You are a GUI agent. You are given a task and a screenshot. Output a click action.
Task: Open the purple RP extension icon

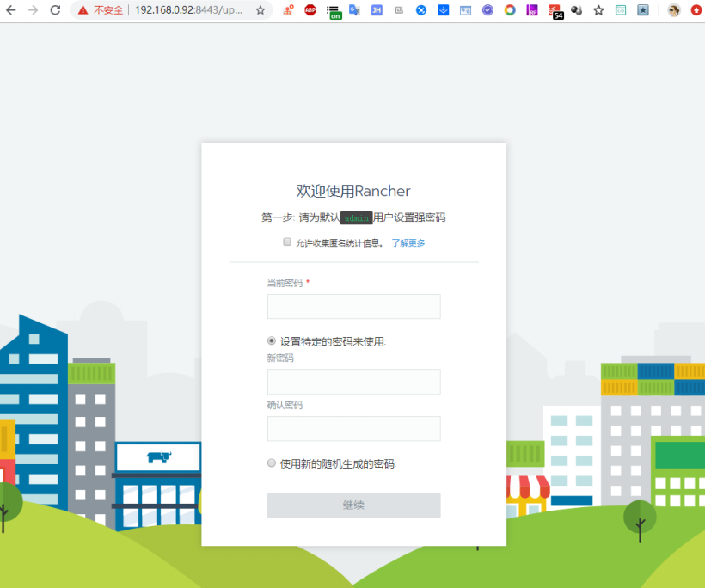click(x=532, y=10)
